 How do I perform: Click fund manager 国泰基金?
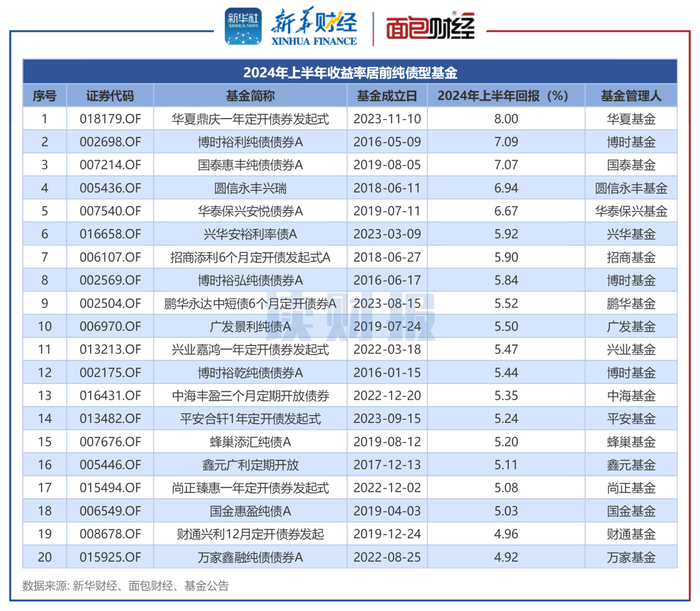tap(631, 165)
